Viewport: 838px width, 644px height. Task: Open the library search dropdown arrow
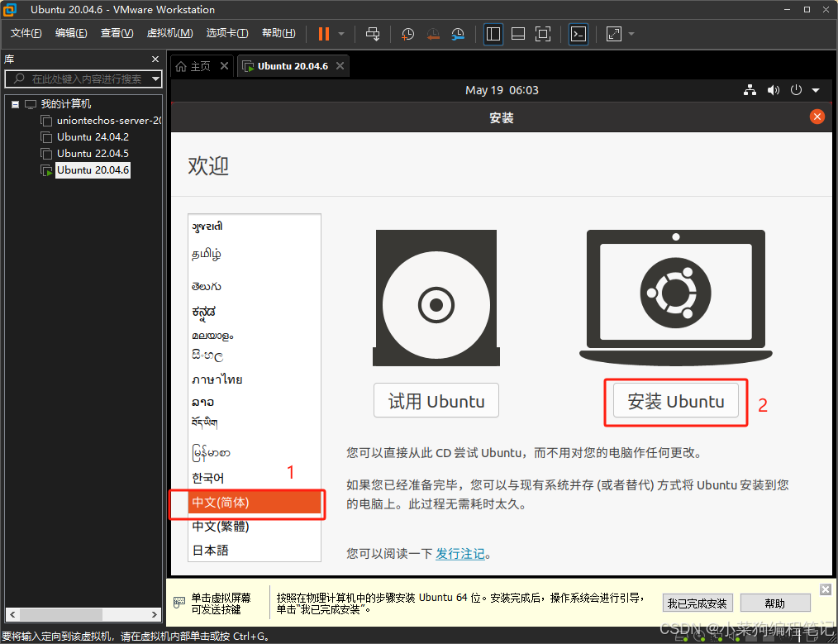[155, 79]
